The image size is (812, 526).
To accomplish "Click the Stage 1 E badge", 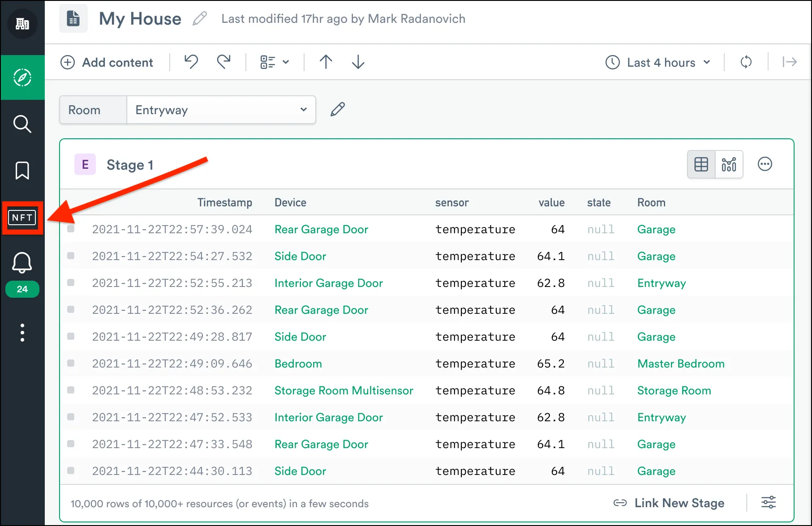I will coord(85,164).
